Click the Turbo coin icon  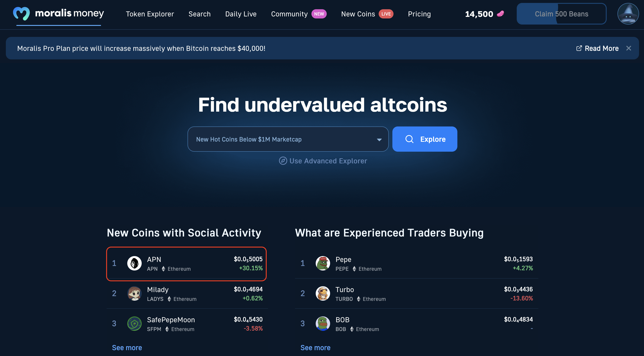coord(323,293)
